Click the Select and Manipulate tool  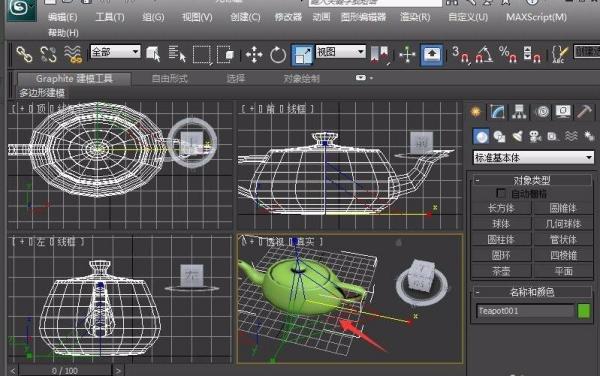tap(407, 55)
